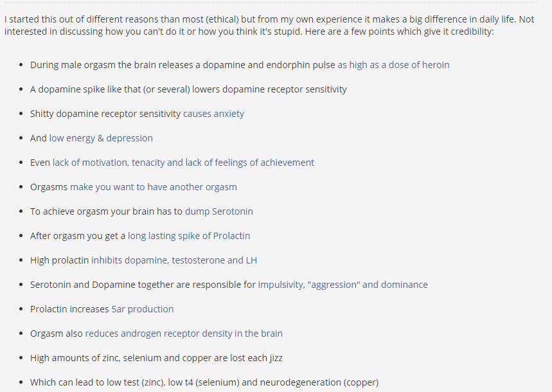Visit 'inhibits dopamine, testosterone and LH' link
The image size is (552, 392).
tap(174, 260)
